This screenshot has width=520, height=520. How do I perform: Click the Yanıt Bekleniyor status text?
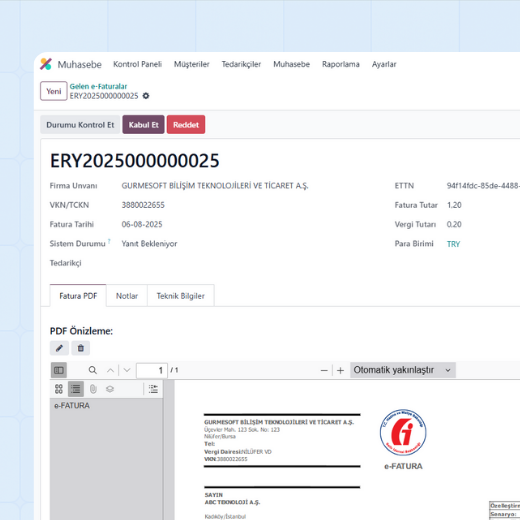coord(149,244)
